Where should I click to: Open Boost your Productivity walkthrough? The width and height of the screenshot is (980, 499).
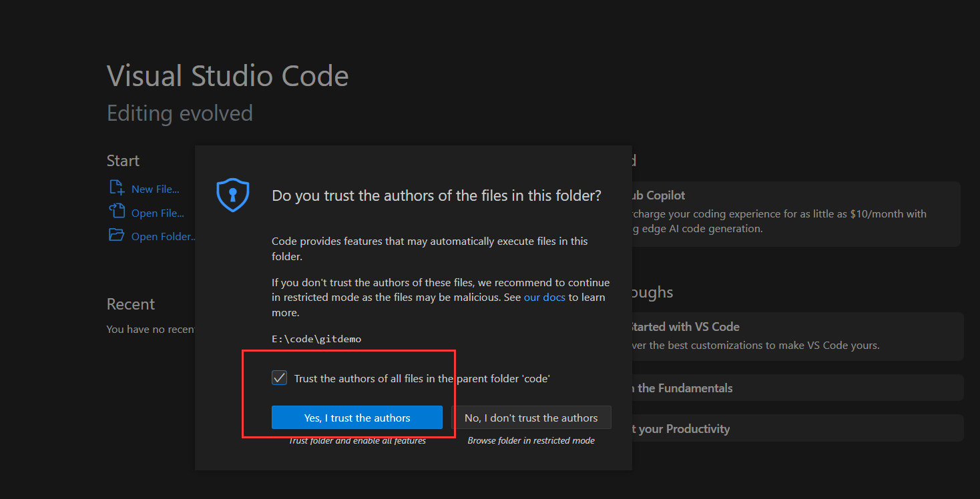(x=798, y=428)
